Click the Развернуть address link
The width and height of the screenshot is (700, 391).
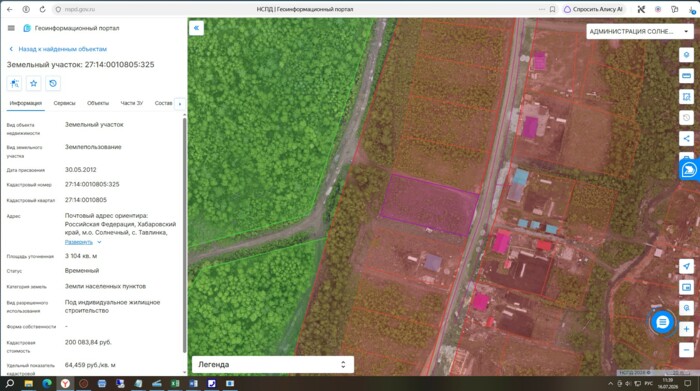(x=79, y=242)
